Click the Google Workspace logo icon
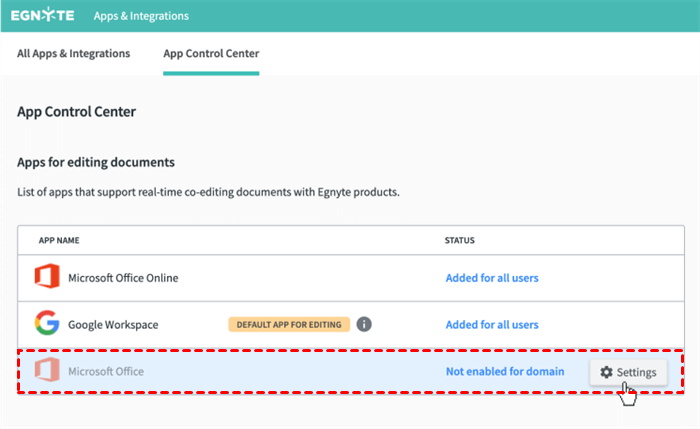Image resolution: width=700 pixels, height=429 pixels. point(46,325)
